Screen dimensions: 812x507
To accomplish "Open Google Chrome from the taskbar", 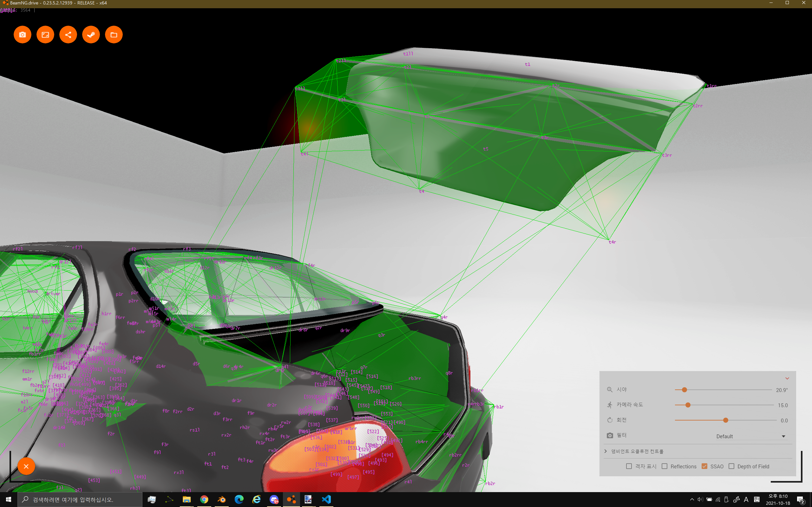I will click(204, 499).
